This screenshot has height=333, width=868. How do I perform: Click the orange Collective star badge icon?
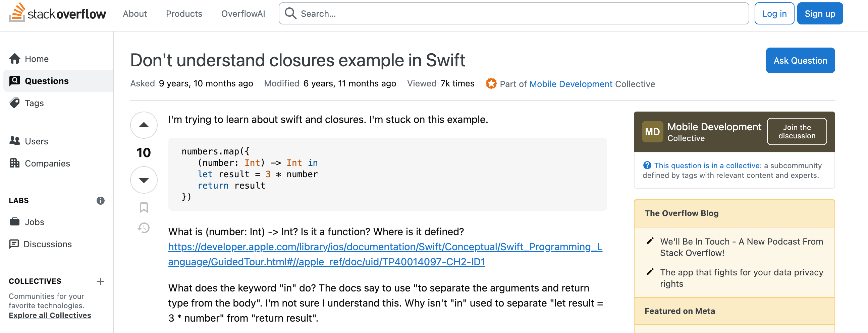click(491, 83)
